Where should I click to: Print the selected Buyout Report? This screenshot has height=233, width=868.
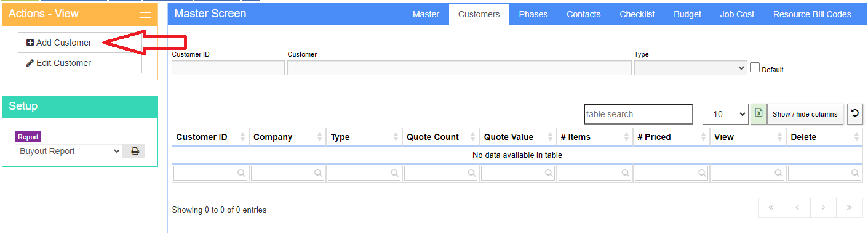135,151
